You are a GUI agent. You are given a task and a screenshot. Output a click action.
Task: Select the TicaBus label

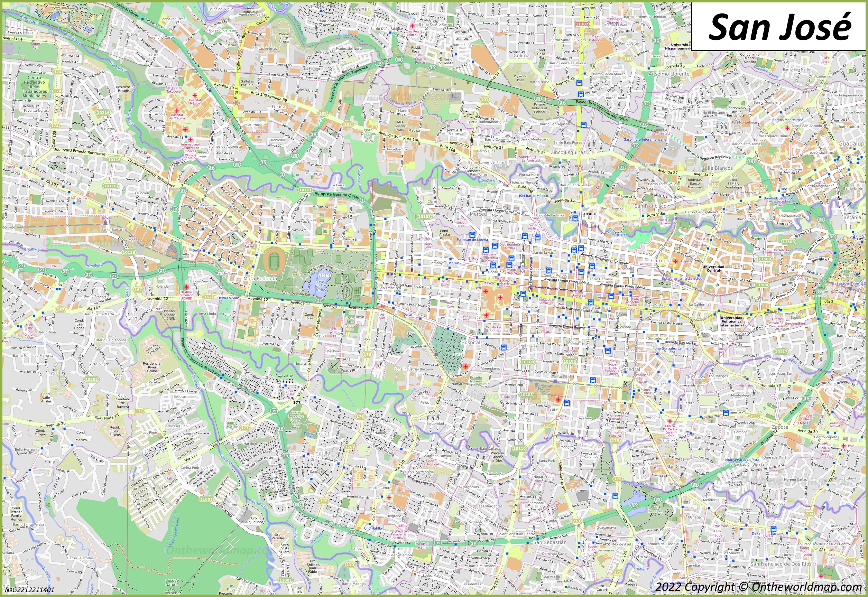(453, 263)
